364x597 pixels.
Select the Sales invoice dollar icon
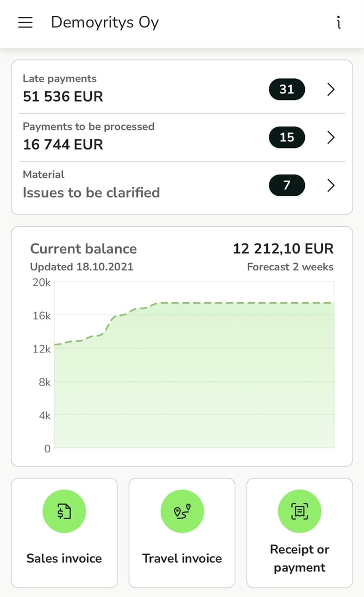pyautogui.click(x=64, y=511)
